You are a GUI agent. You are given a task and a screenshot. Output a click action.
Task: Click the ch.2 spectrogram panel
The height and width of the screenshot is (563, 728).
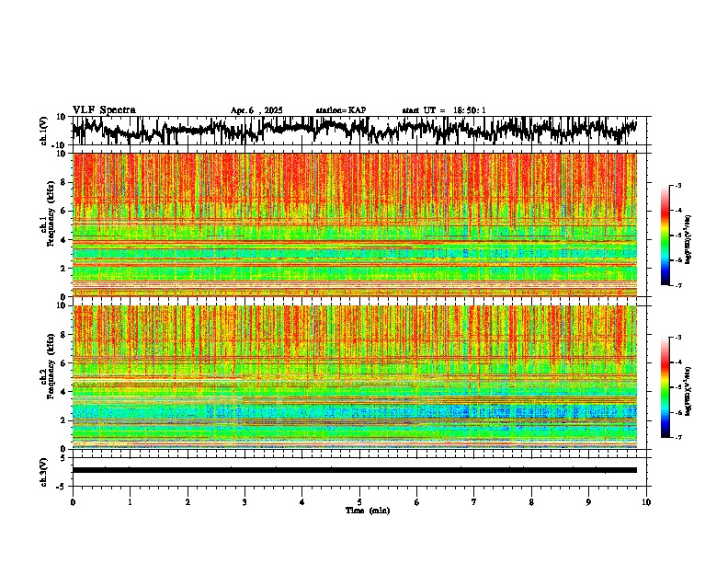355,377
